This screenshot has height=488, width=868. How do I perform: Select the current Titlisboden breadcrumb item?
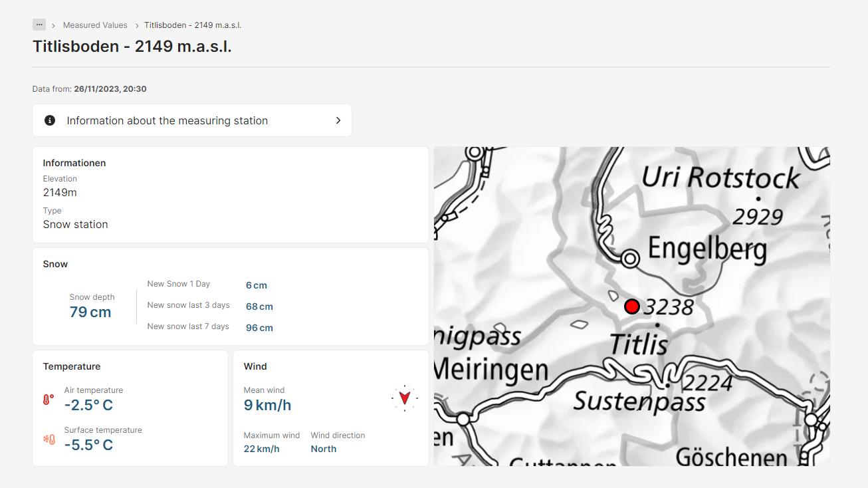(193, 25)
